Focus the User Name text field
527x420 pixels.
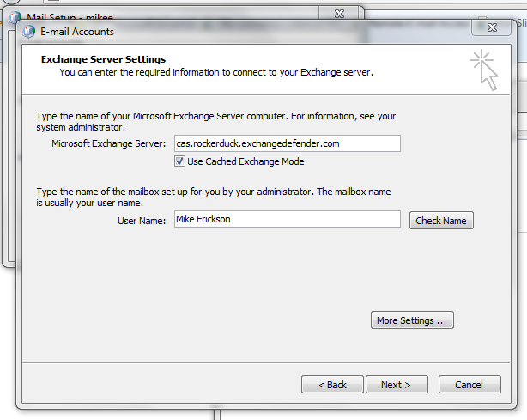[288, 219]
